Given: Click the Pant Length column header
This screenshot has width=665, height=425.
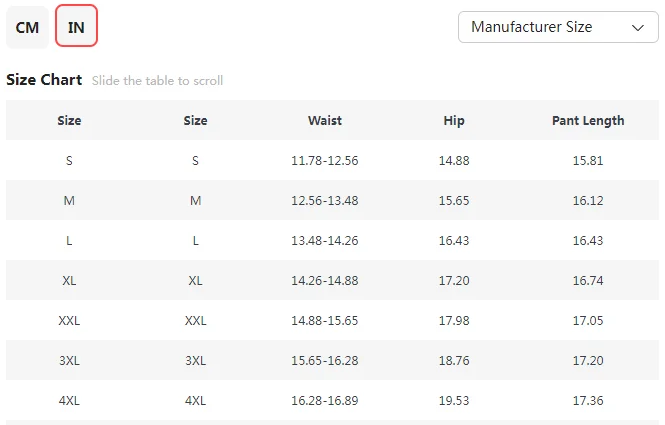Looking at the screenshot, I should pyautogui.click(x=588, y=120).
